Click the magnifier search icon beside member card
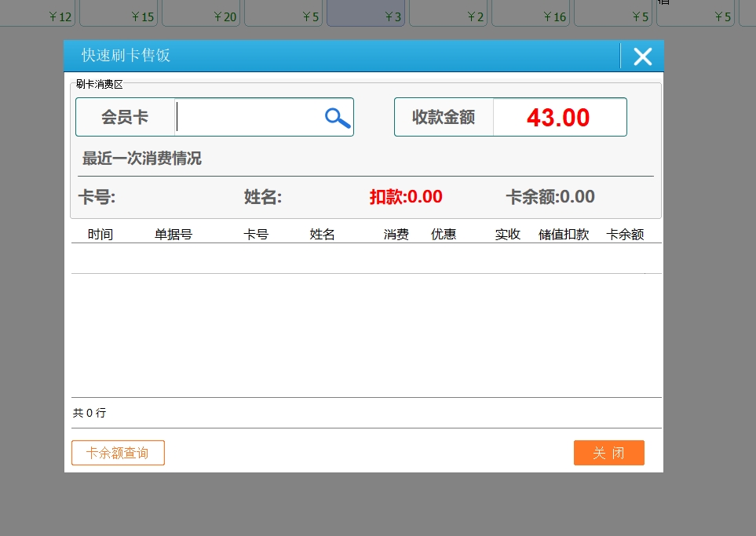Screen dimensions: 756x536 point(337,118)
